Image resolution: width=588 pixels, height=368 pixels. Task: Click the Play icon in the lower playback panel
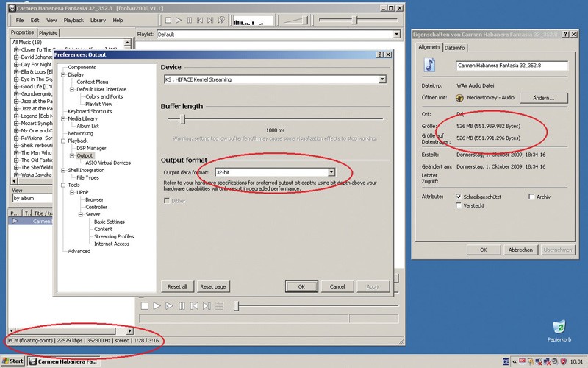click(x=157, y=306)
